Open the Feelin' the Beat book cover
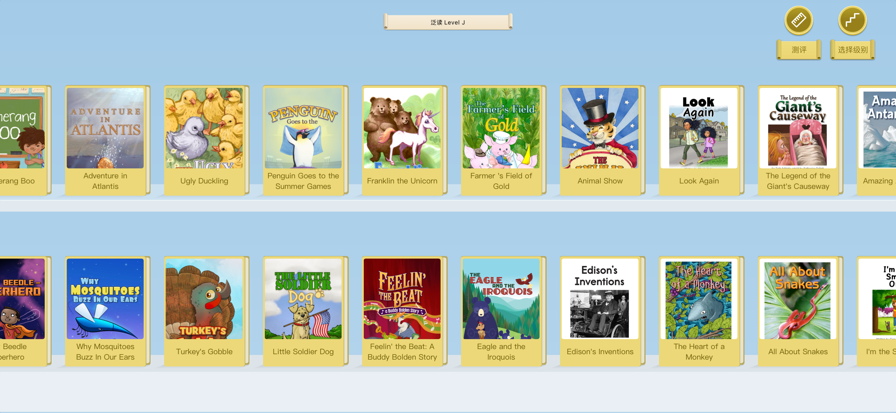 pyautogui.click(x=402, y=299)
